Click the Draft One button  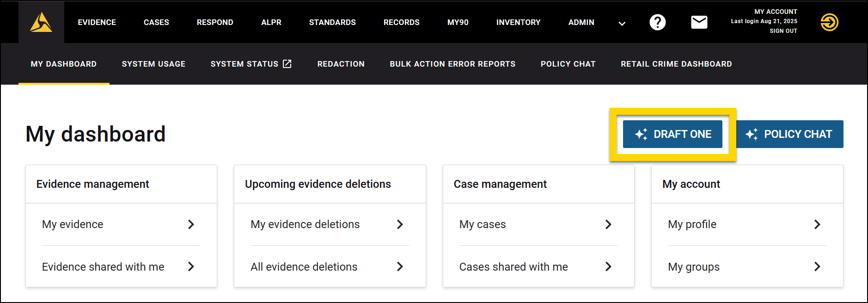point(672,134)
